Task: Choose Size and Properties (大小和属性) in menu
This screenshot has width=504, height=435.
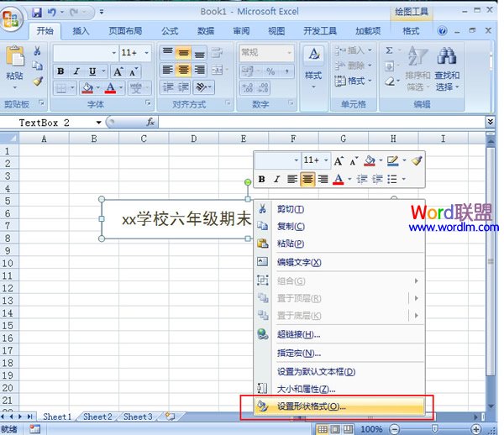Action: click(x=339, y=390)
